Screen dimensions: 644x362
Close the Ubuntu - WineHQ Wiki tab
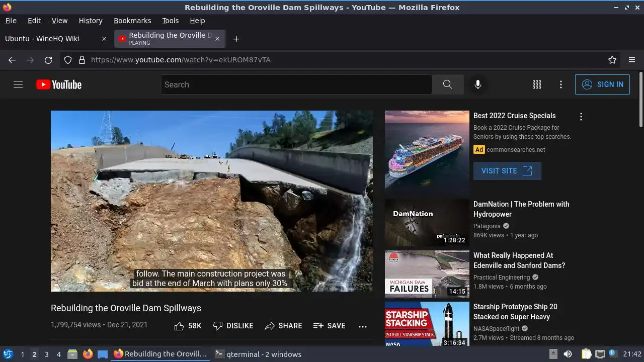click(x=104, y=39)
